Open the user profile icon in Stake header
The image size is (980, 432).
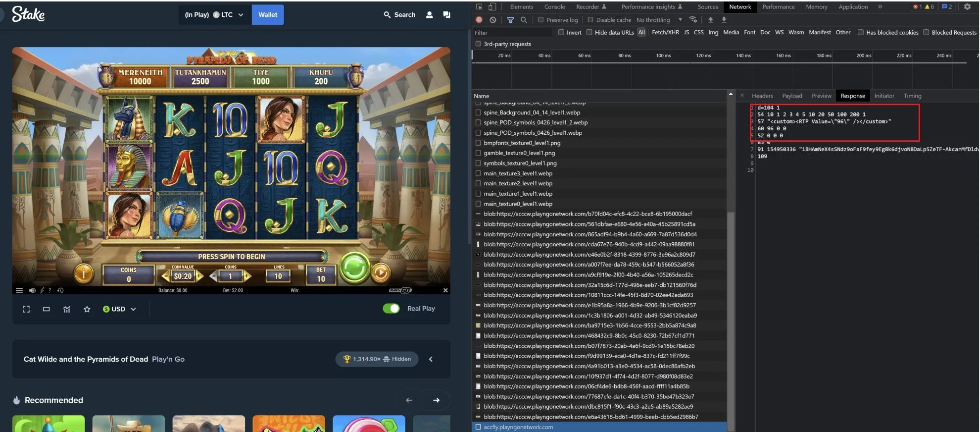click(430, 15)
